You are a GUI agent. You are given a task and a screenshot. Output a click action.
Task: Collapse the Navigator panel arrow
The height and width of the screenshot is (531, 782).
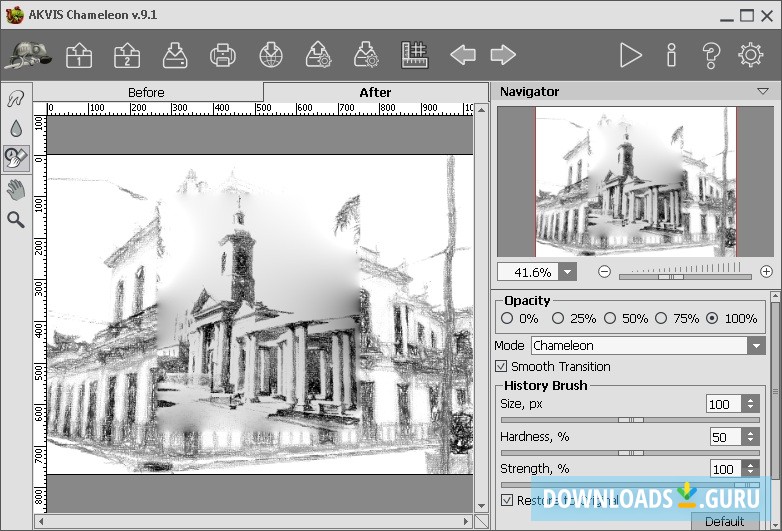coord(763,91)
